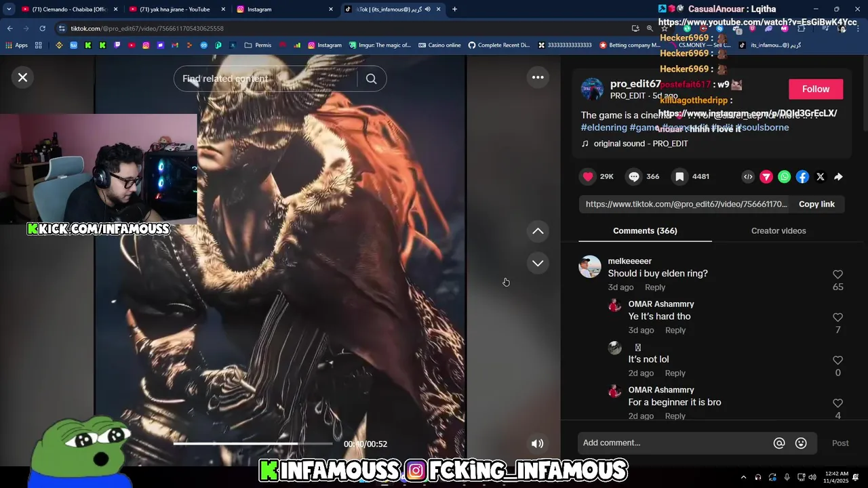Open the Instagram bookmark in bookmarks bar
The width and height of the screenshot is (868, 488).
325,45
